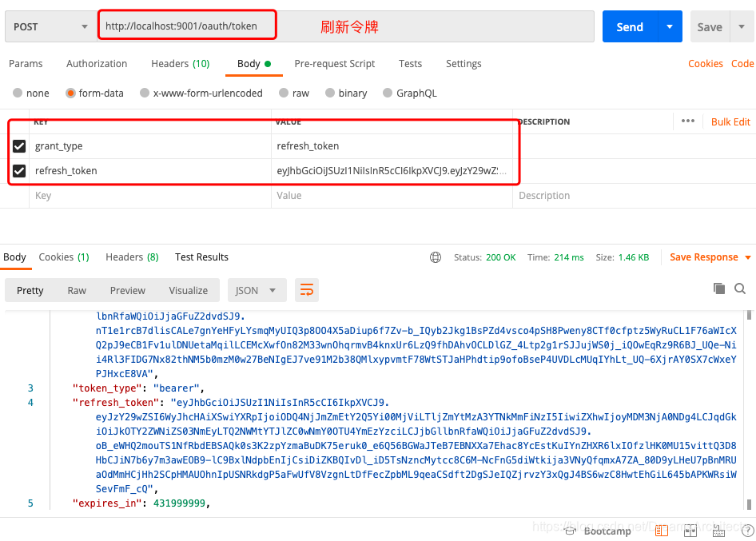Open the Params tab
This screenshot has width=756, height=541.
click(26, 64)
